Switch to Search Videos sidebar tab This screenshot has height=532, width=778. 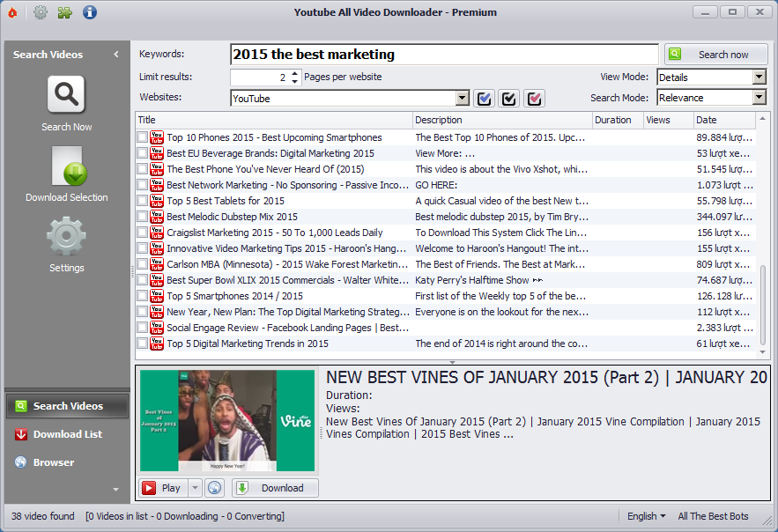coord(68,406)
